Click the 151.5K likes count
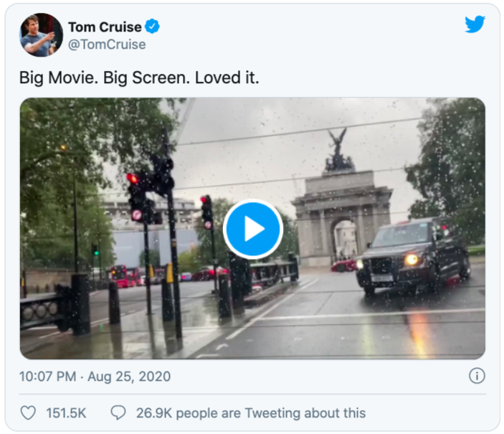This screenshot has height=434, width=504. [66, 413]
